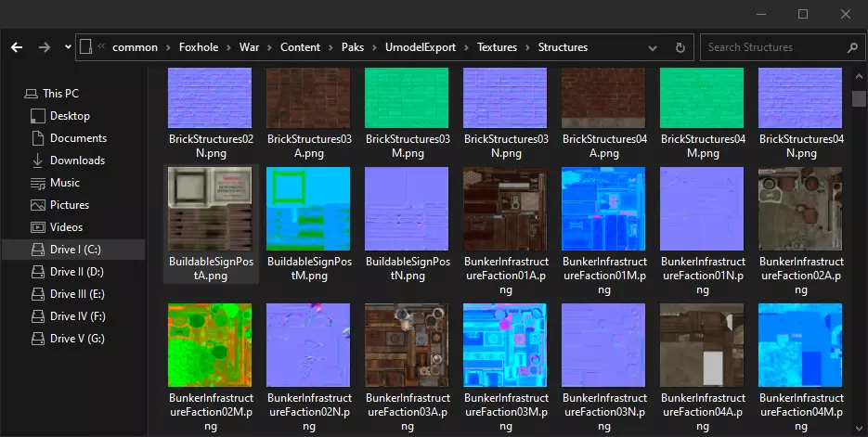Open the address bar history dropdown
This screenshot has width=868, height=437.
(653, 48)
